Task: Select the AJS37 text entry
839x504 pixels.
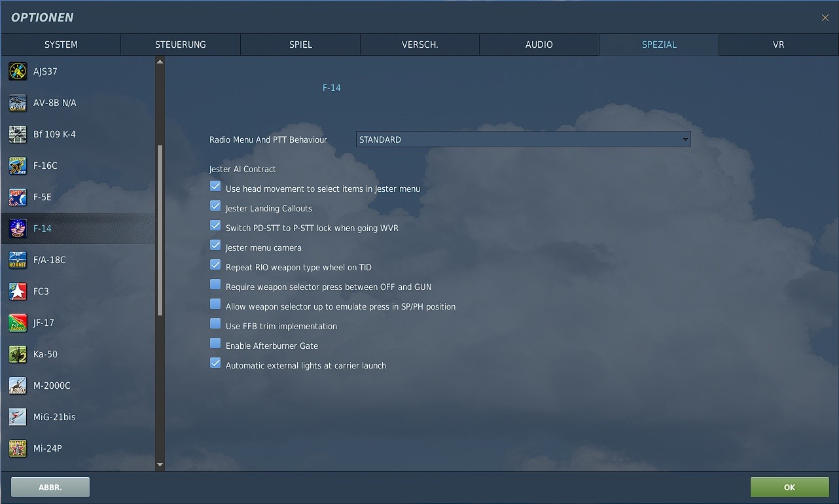Action: coord(45,71)
